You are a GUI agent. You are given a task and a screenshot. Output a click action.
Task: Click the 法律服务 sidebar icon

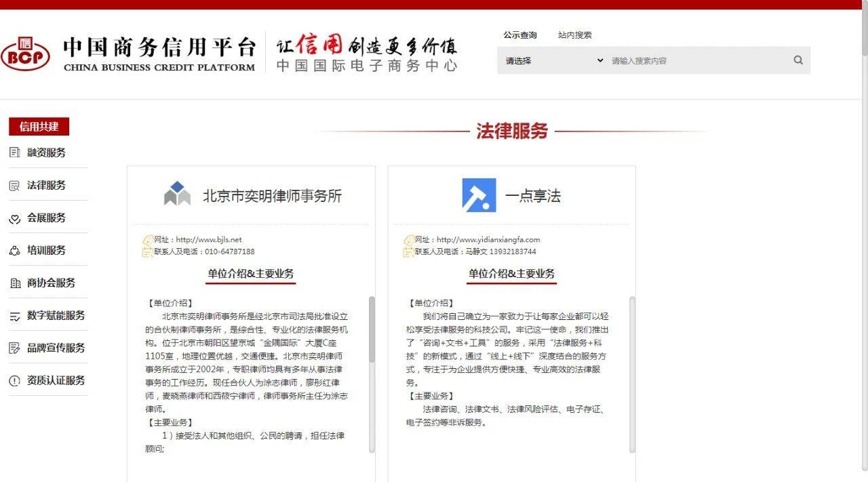[x=14, y=184]
